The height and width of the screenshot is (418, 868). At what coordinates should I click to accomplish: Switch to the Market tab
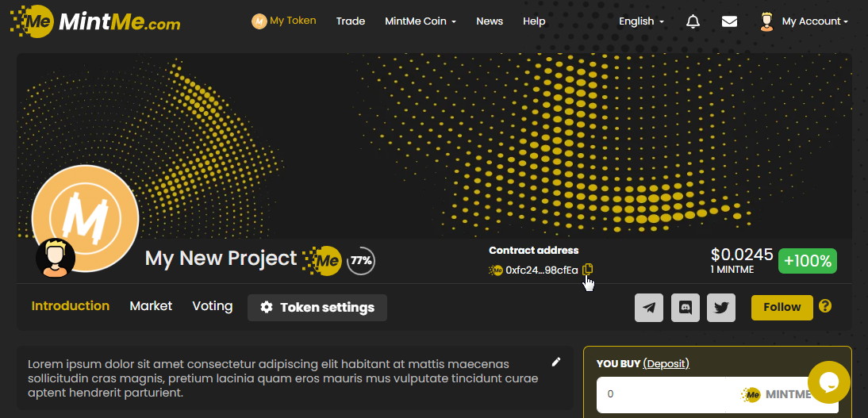click(x=151, y=306)
